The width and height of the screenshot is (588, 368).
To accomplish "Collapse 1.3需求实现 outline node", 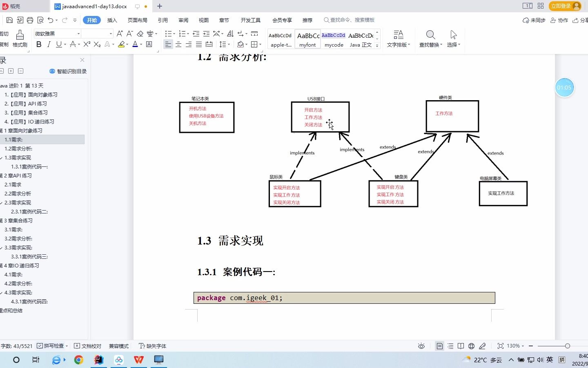I will pyautogui.click(x=2, y=158).
